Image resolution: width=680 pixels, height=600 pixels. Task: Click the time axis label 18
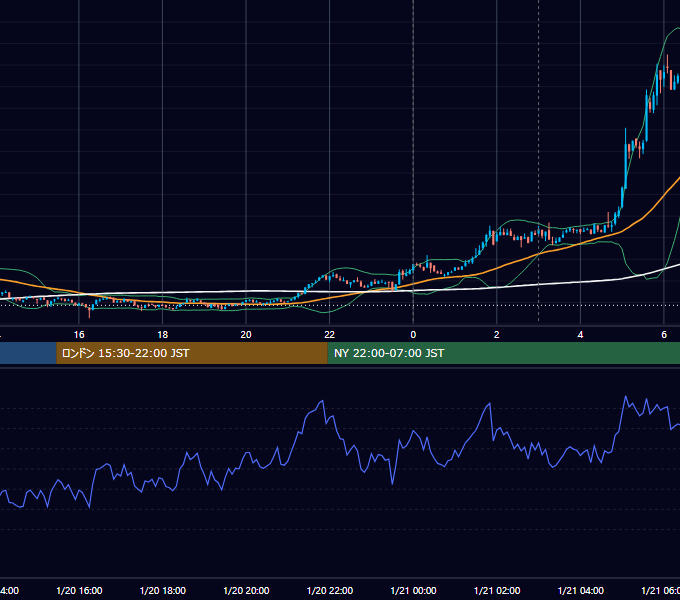click(163, 335)
